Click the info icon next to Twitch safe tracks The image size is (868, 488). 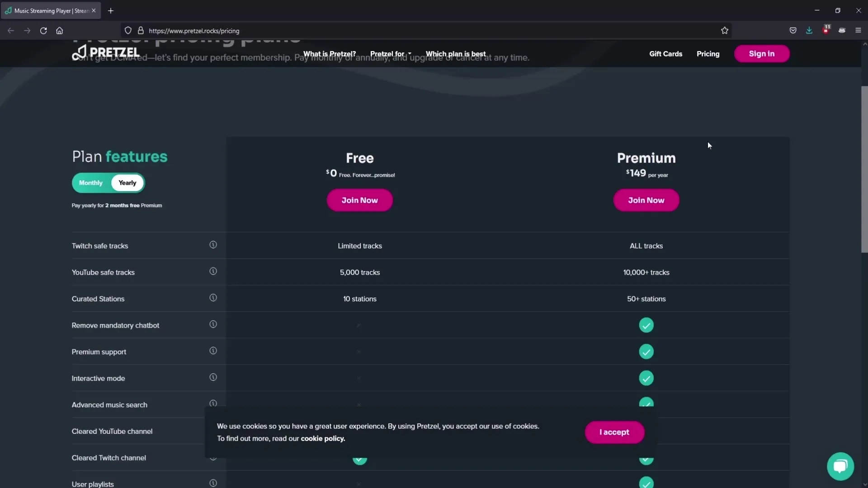click(x=213, y=245)
